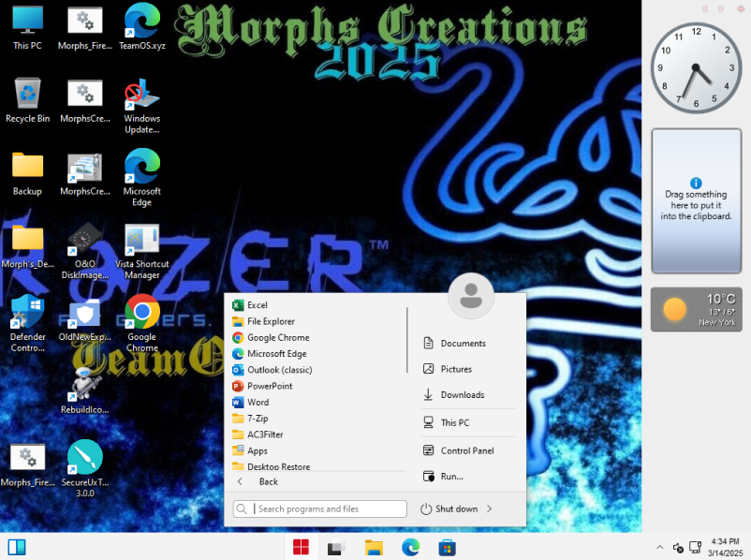751x560 pixels.
Task: Select the OldNewExplorer desktop shortcut
Action: pos(85,319)
